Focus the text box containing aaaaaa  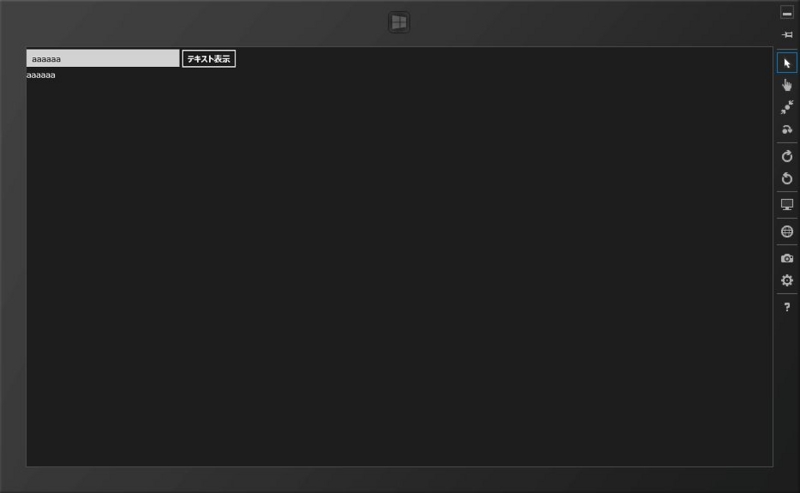[x=103, y=58]
